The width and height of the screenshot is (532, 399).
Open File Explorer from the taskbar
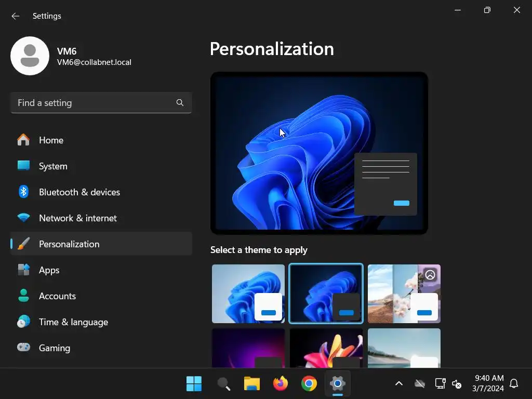(252, 384)
